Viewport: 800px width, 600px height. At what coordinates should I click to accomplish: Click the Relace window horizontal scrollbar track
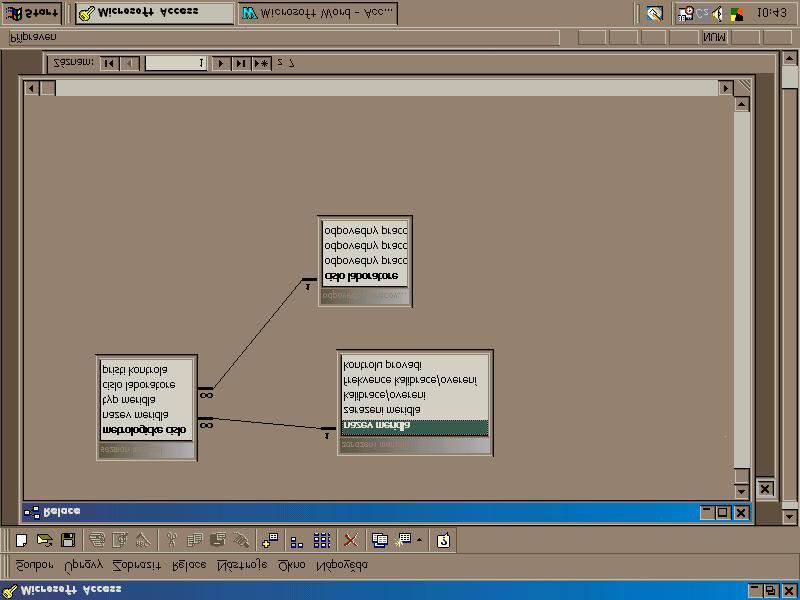coord(387,88)
